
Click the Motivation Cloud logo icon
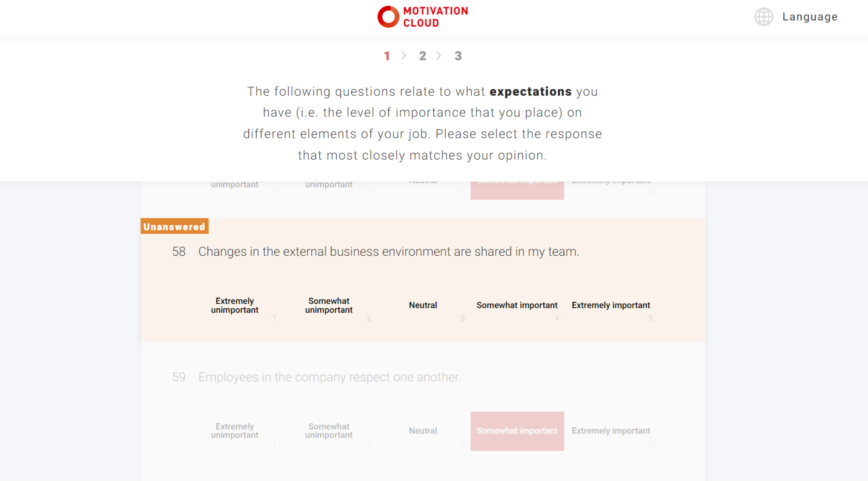(388, 17)
